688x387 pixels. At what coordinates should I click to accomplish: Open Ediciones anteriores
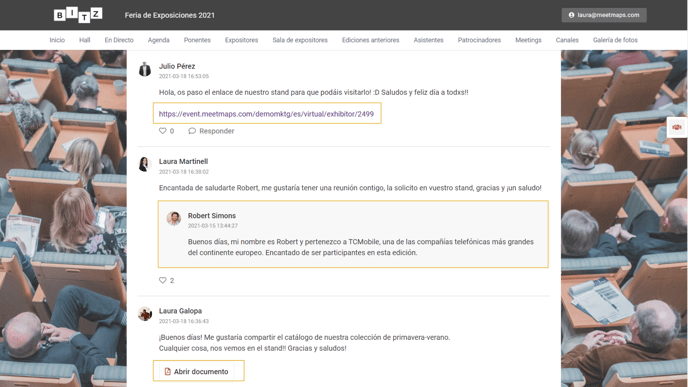(x=370, y=40)
